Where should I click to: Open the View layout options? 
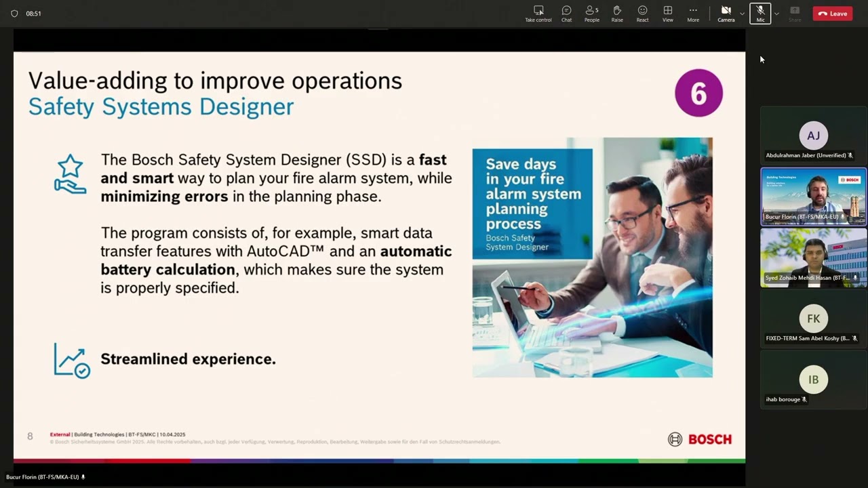tap(668, 14)
